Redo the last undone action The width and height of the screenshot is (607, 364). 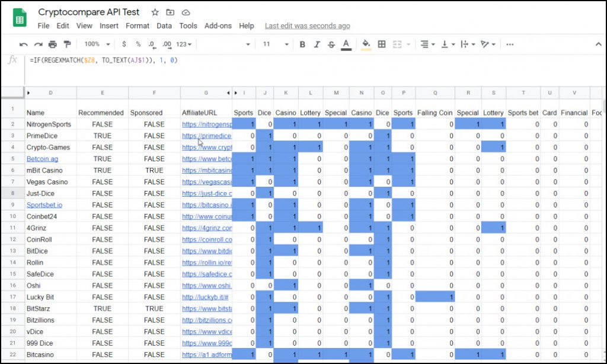[38, 44]
